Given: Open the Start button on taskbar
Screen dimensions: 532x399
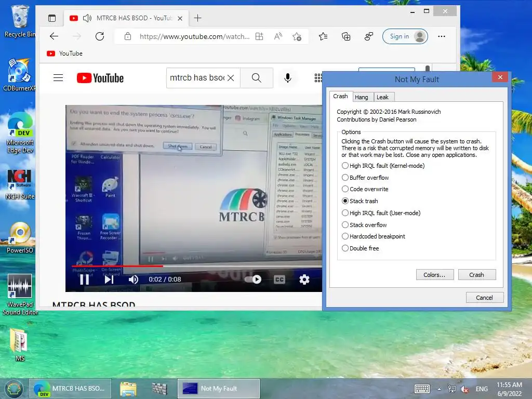Looking at the screenshot, I should click(x=14, y=389).
